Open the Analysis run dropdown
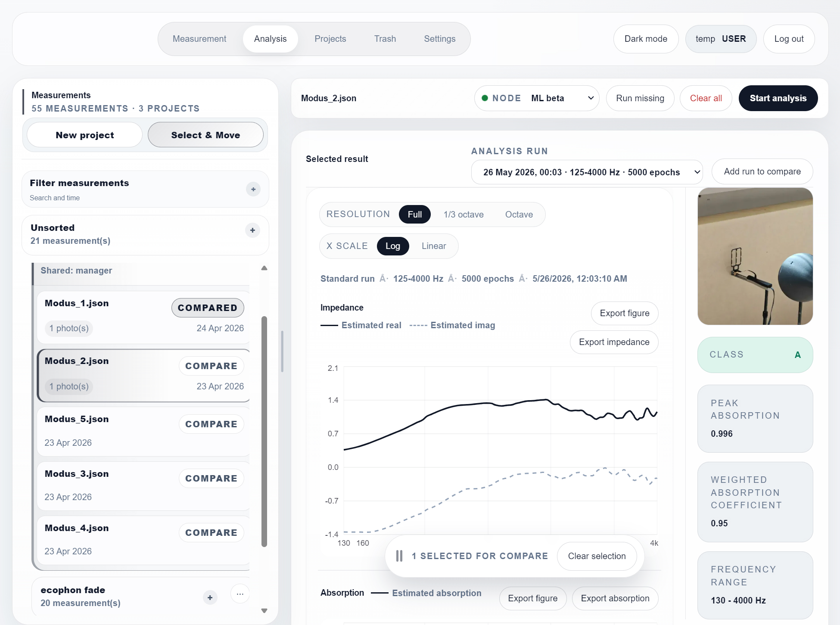 point(587,172)
